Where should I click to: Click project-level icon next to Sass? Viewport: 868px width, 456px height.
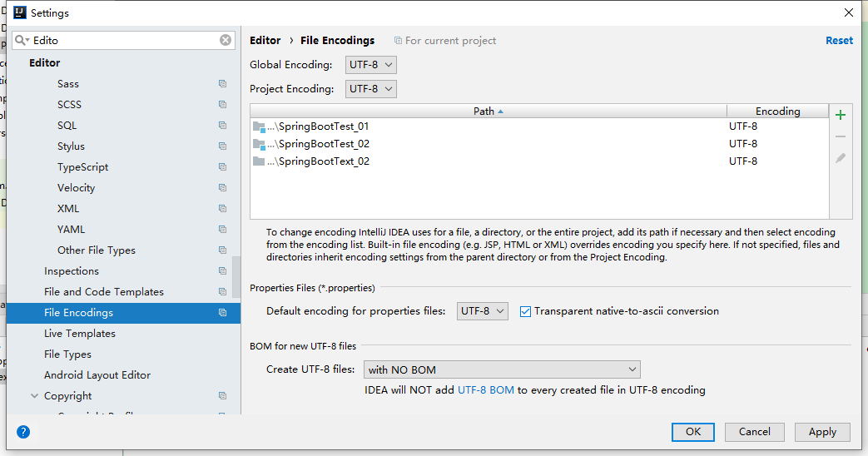point(222,83)
